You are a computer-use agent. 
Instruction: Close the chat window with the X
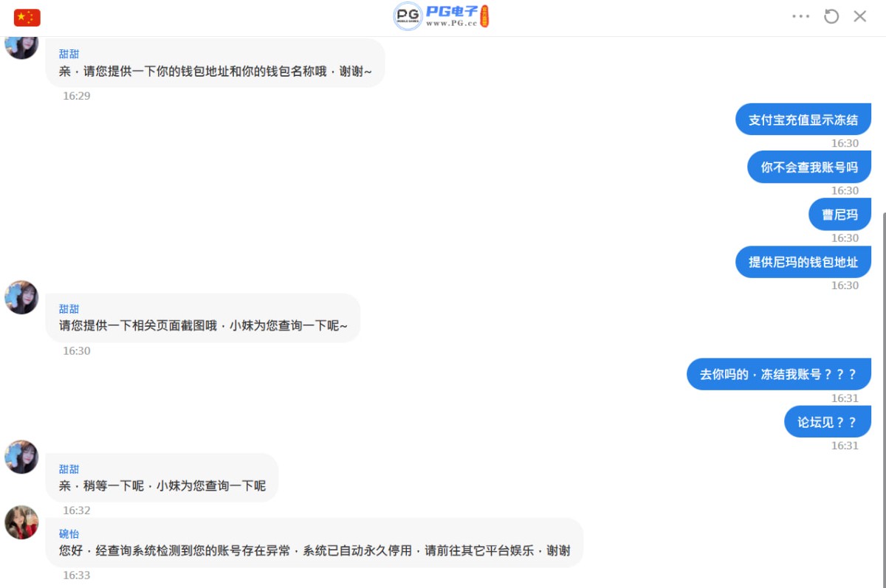859,16
